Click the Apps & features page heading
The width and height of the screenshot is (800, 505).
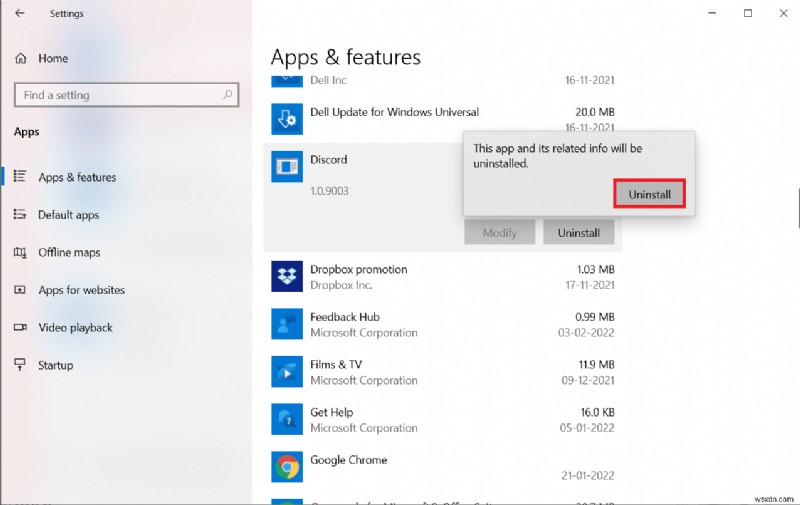(x=346, y=58)
